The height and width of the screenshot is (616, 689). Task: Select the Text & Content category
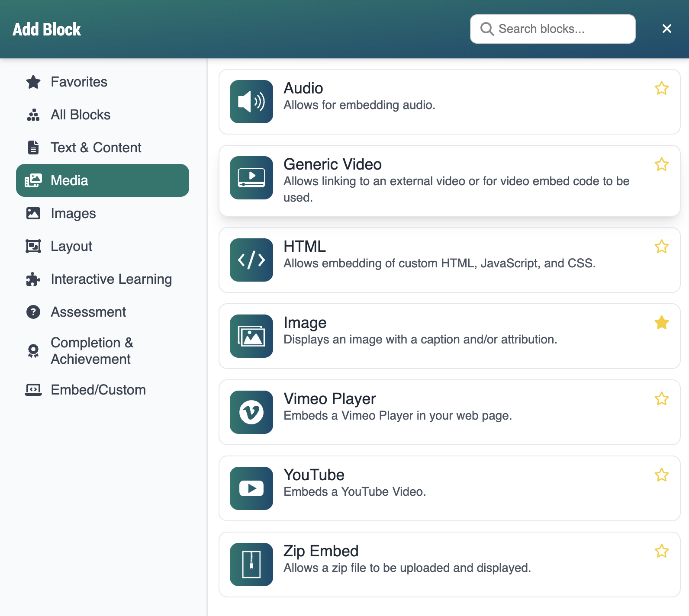click(x=103, y=148)
